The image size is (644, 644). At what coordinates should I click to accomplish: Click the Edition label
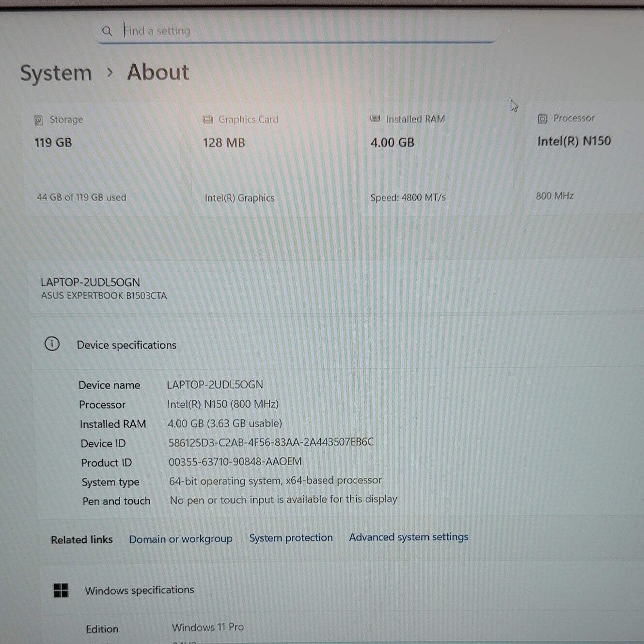(102, 629)
